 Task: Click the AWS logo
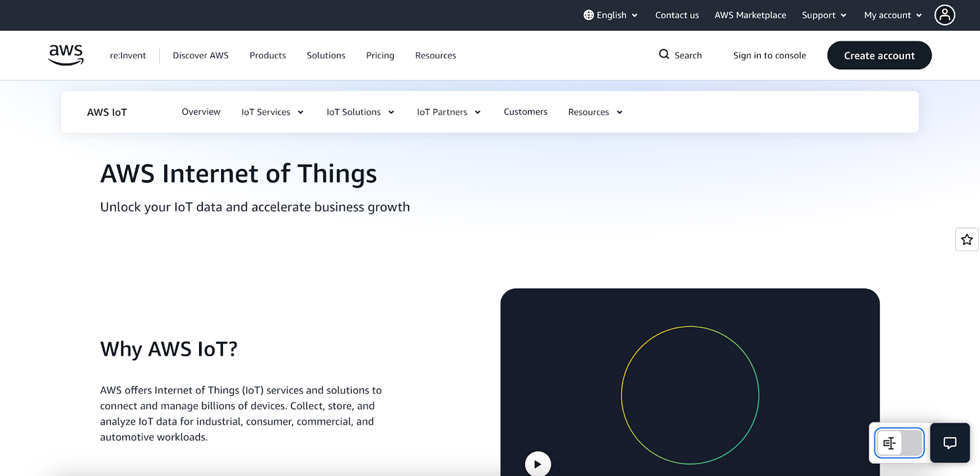click(66, 55)
